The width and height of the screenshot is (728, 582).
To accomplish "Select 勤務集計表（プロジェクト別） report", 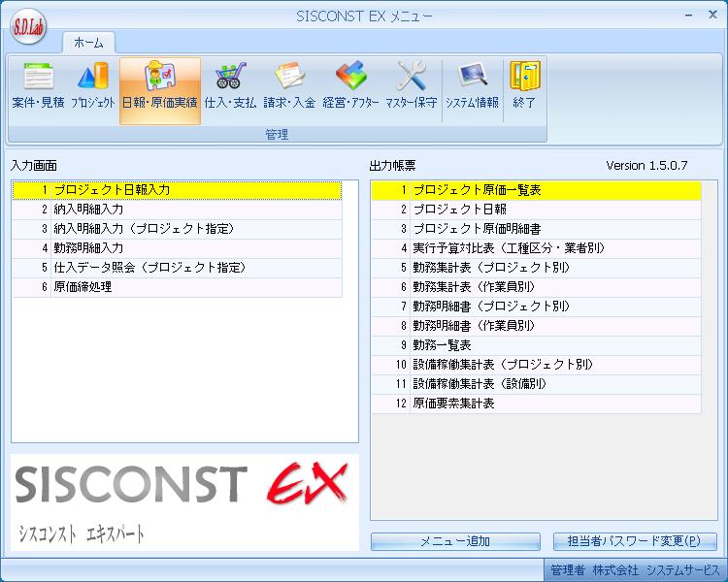I will 536,269.
